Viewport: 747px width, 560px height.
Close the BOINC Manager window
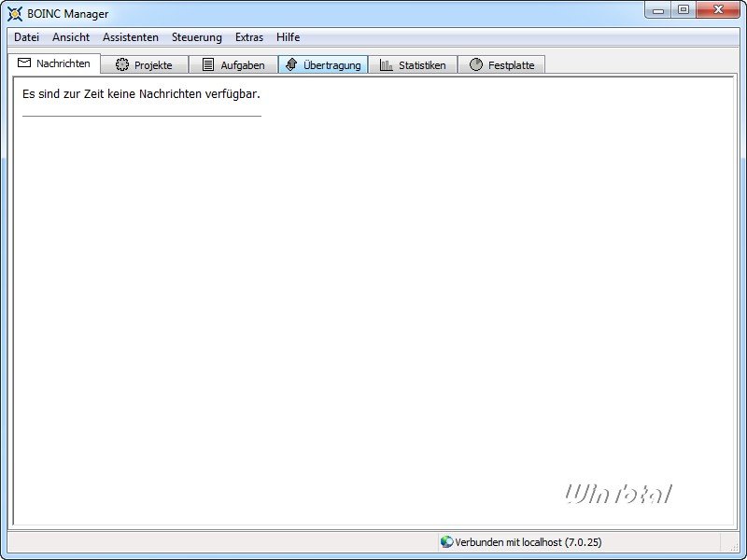click(718, 9)
